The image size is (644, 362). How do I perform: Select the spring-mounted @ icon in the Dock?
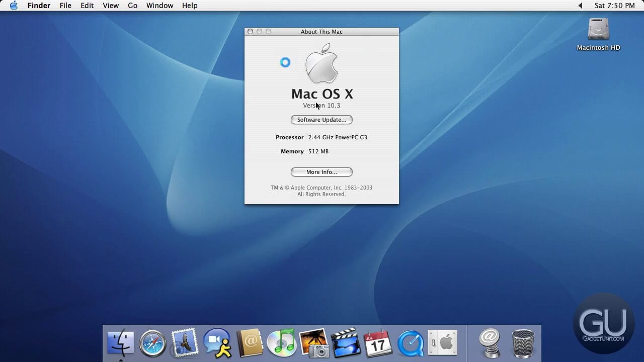coord(490,343)
